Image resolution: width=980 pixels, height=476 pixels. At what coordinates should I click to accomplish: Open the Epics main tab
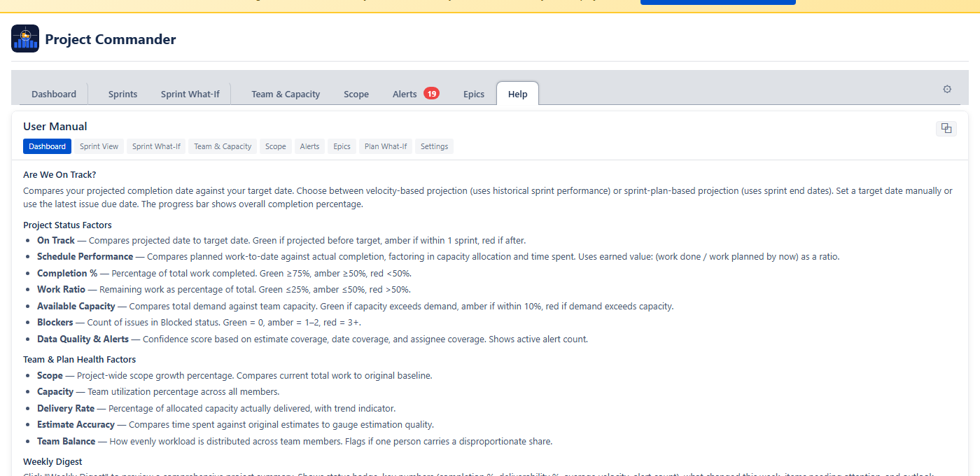[474, 94]
